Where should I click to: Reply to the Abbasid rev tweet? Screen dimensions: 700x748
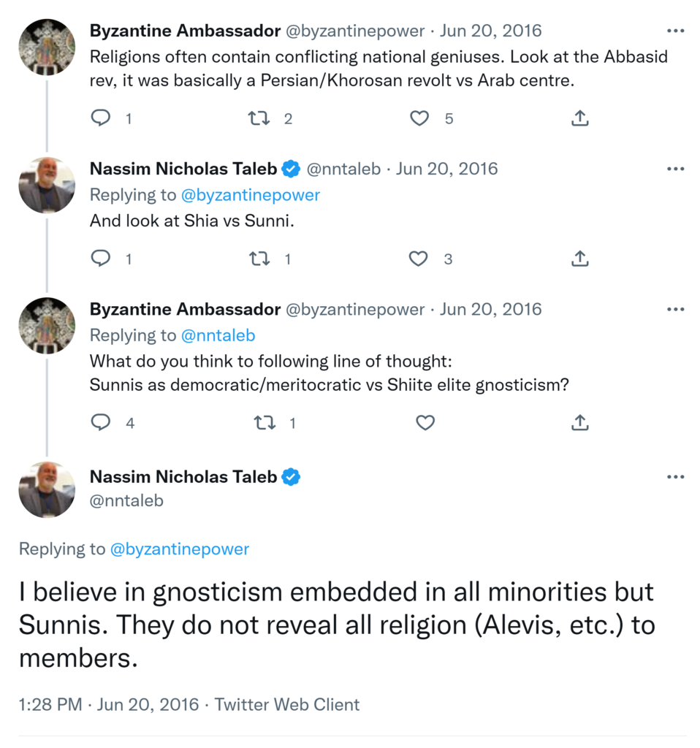point(100,118)
